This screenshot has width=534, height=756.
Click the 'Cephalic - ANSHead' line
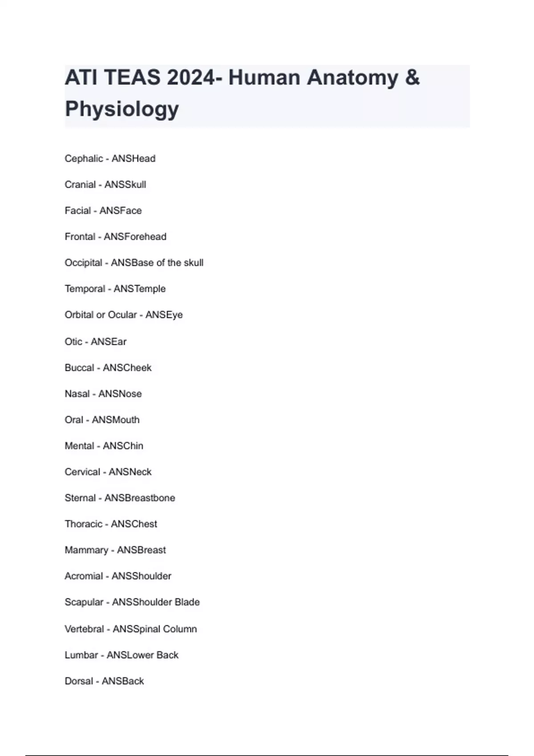[x=110, y=159]
